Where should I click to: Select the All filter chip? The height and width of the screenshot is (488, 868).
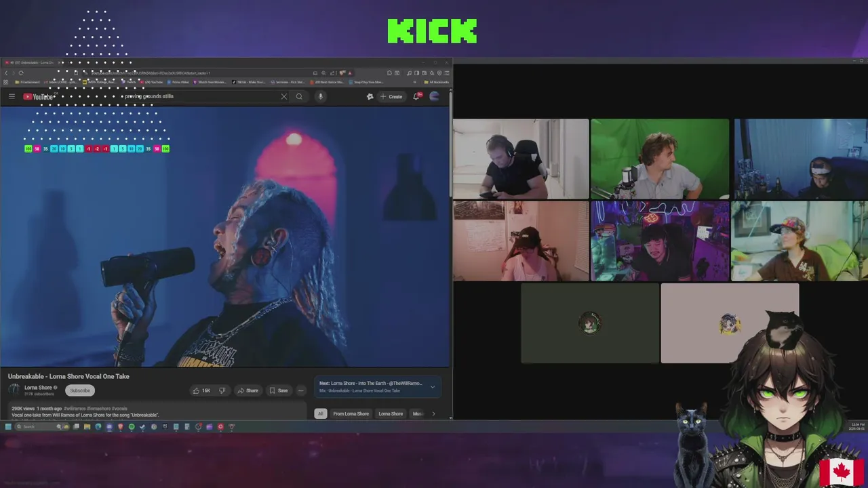(321, 413)
